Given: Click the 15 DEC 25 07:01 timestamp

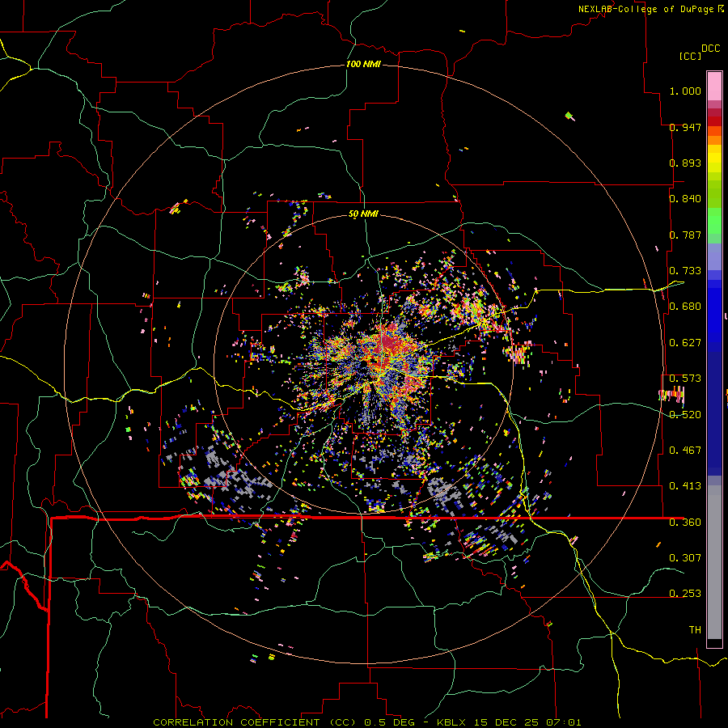Looking at the screenshot, I should coord(527,722).
